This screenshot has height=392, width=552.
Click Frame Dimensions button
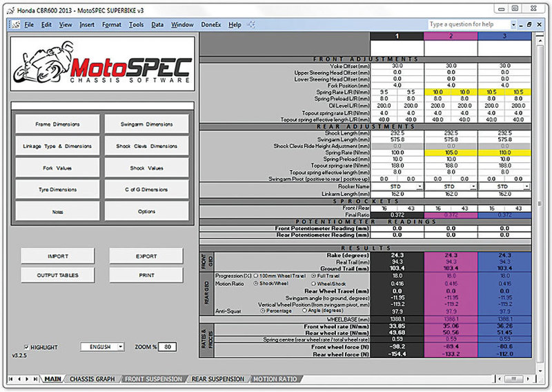tap(57, 124)
